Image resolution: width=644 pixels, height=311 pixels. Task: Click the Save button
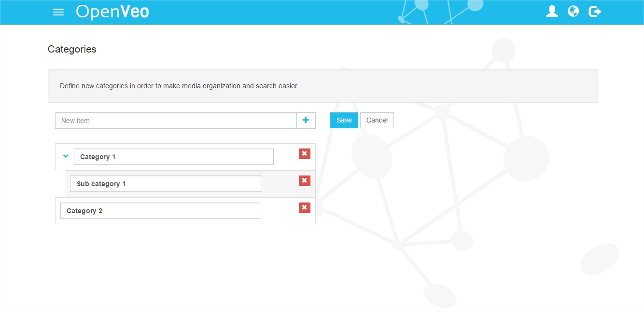point(344,120)
